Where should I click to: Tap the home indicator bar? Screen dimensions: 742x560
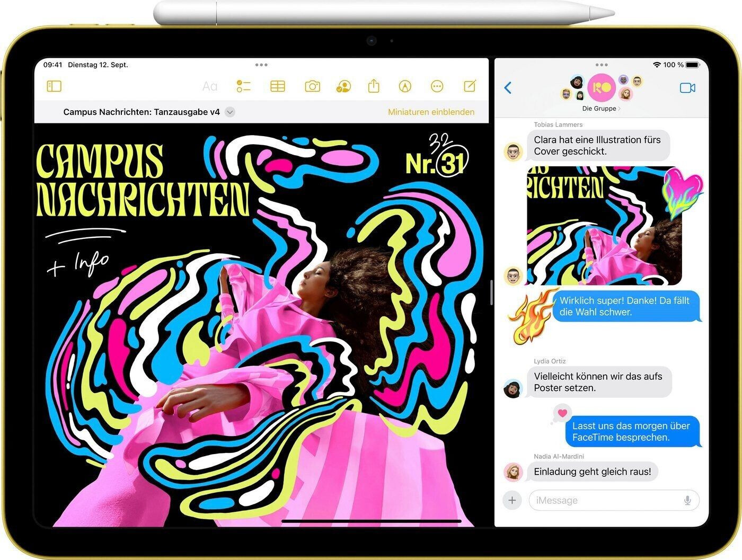[371, 521]
